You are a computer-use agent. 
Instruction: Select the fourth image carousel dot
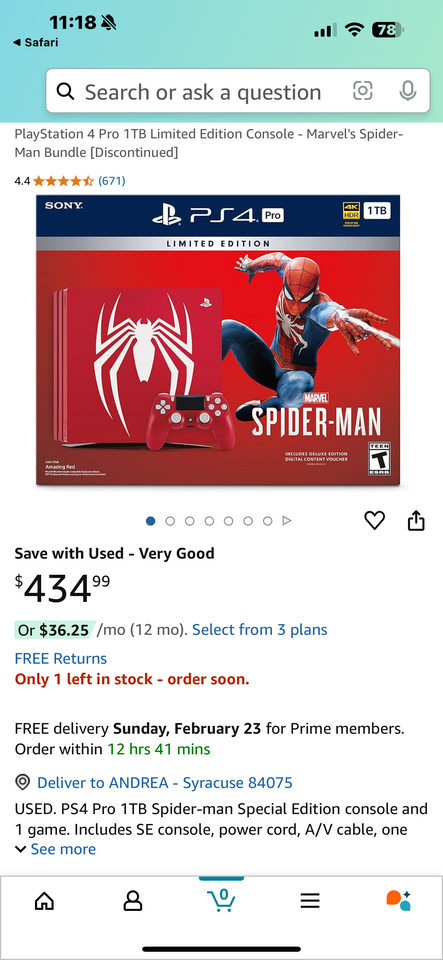[209, 521]
